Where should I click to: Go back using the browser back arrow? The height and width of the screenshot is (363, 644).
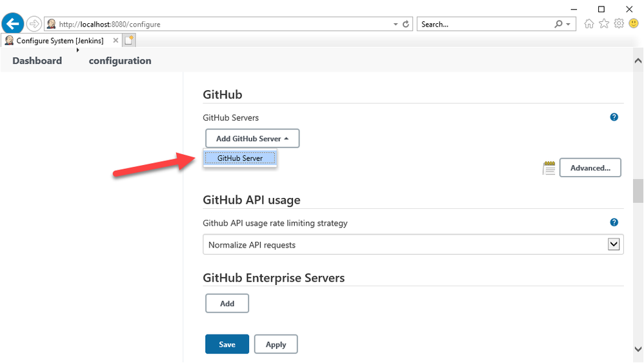click(13, 23)
